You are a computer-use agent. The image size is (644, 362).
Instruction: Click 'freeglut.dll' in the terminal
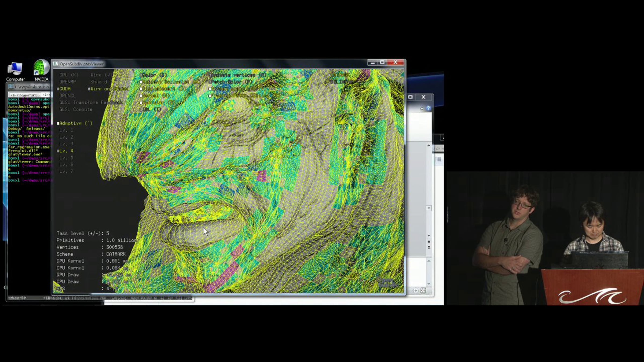pyautogui.click(x=23, y=151)
